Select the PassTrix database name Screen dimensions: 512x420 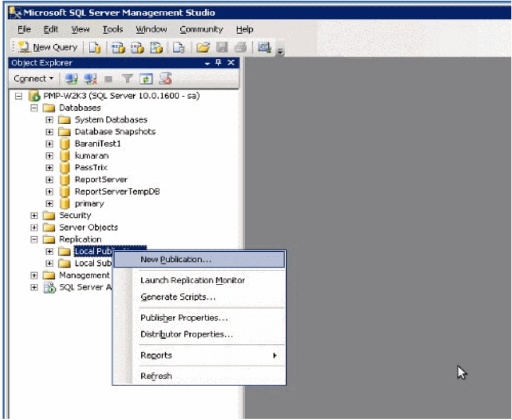pos(91,167)
